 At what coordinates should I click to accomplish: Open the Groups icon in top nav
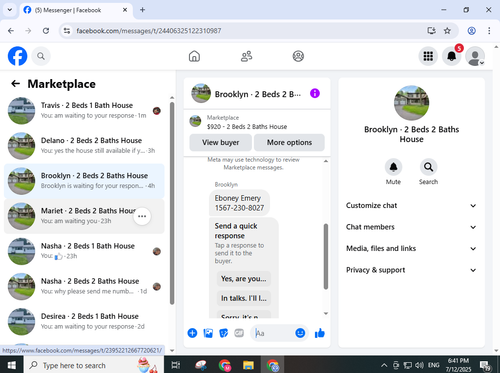click(298, 56)
